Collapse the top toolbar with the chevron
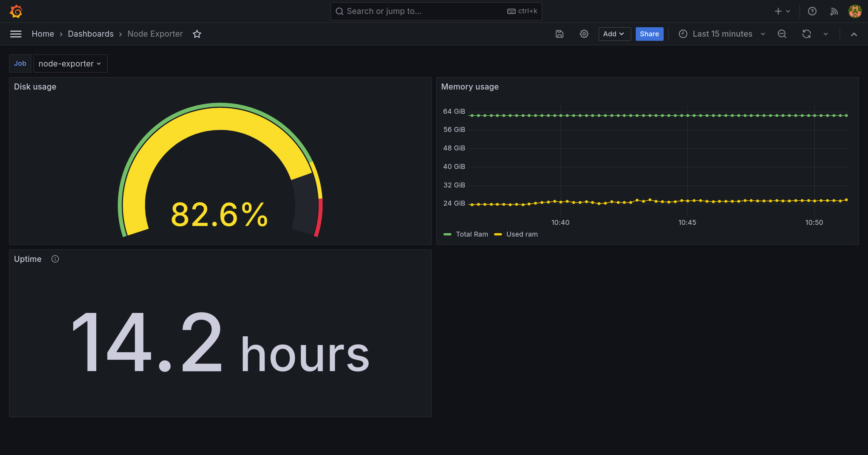Image resolution: width=868 pixels, height=455 pixels. tap(854, 34)
